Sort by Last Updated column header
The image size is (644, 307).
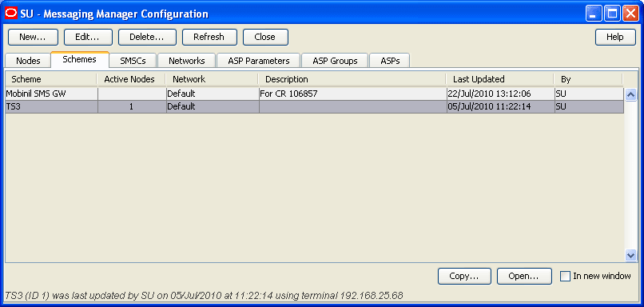500,79
